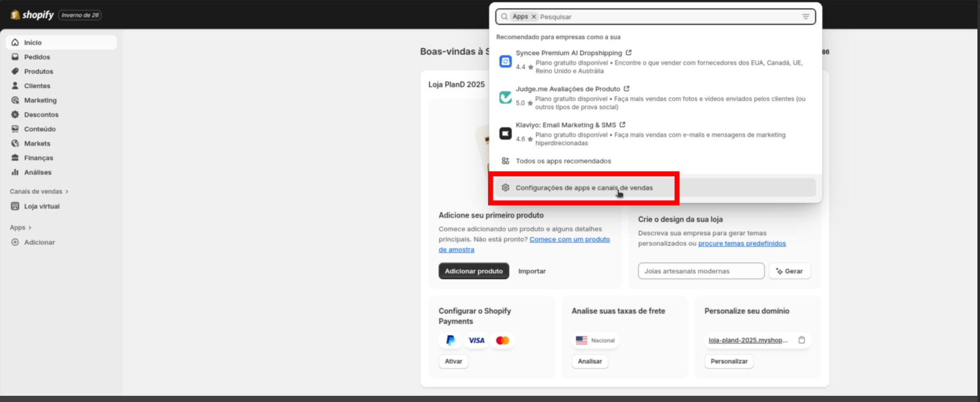Click the PayPal payment icon

click(450, 340)
